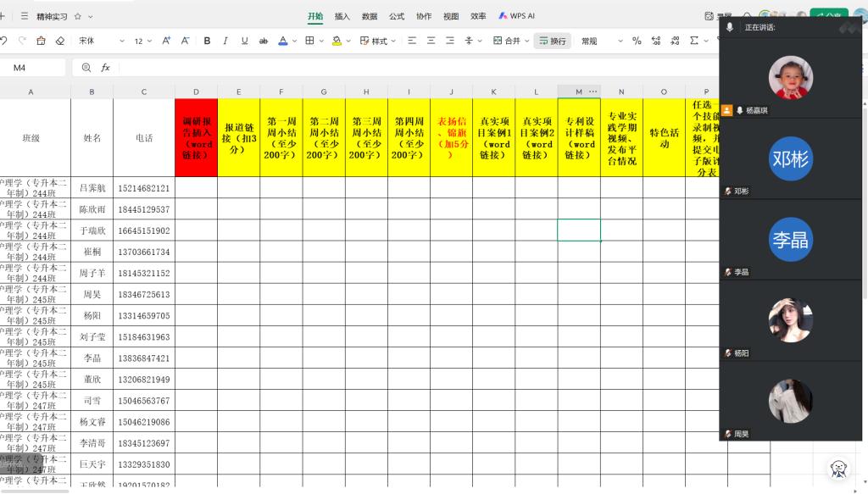
Task: Click the AutoSum sigma icon
Action: (x=694, y=41)
